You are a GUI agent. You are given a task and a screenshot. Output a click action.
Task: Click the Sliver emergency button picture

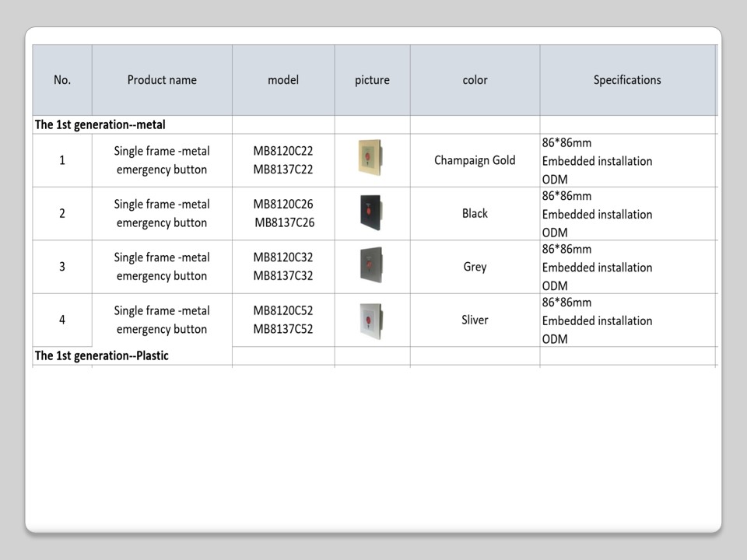tap(371, 319)
